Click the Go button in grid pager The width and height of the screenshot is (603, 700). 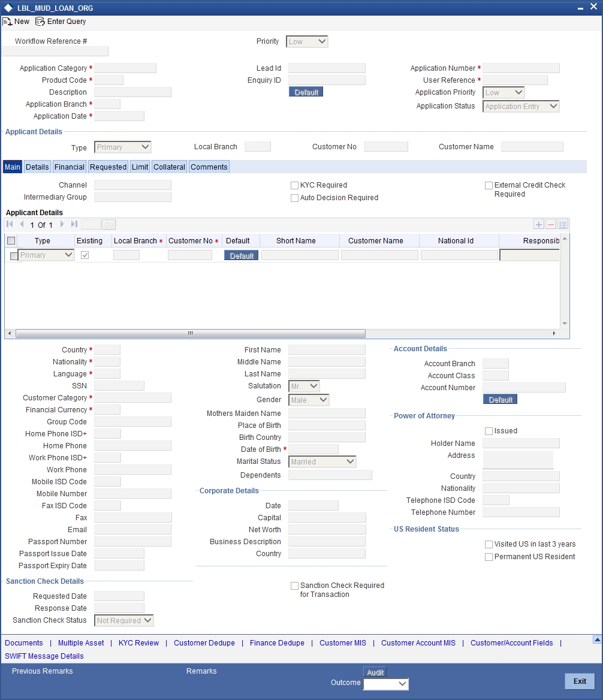(x=109, y=225)
